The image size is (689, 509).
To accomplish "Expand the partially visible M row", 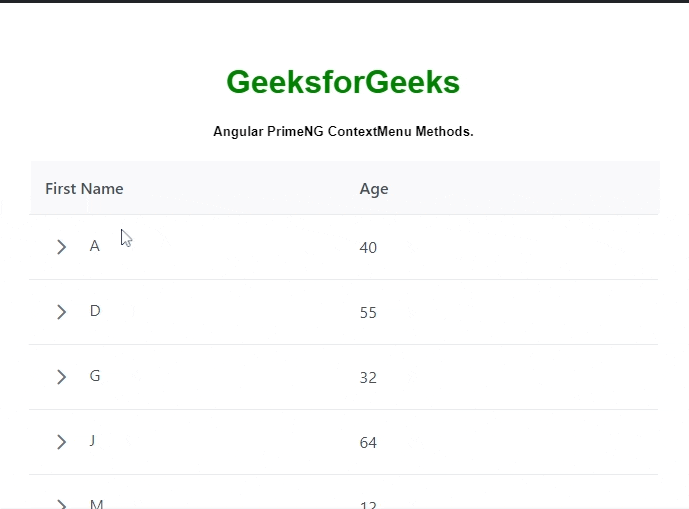I will coord(61,504).
